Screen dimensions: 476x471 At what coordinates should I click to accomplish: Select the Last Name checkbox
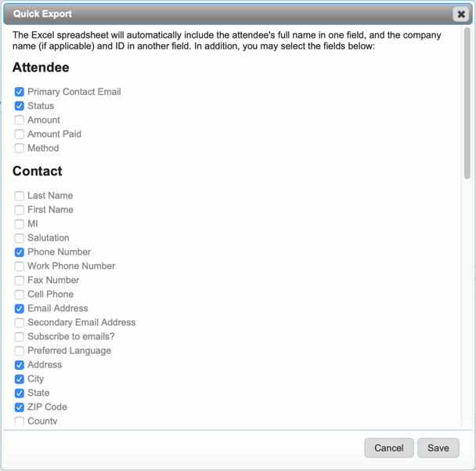pyautogui.click(x=20, y=196)
